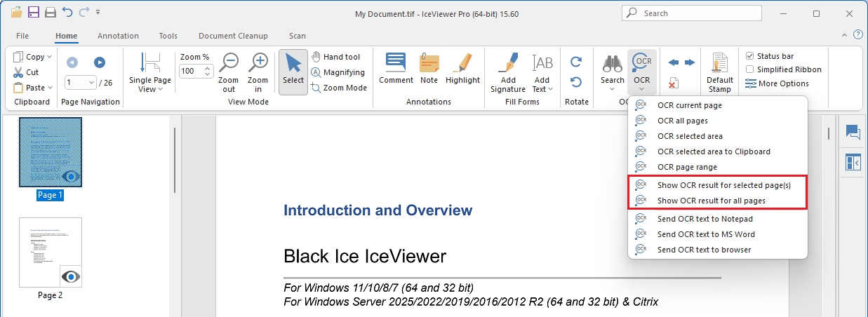
Task: Choose OCR selected area
Action: [x=717, y=136]
